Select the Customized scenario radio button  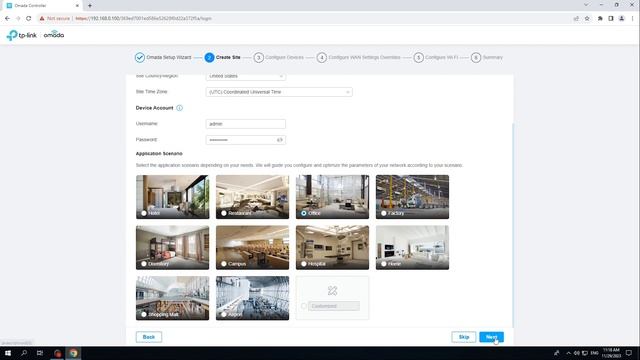(304, 306)
